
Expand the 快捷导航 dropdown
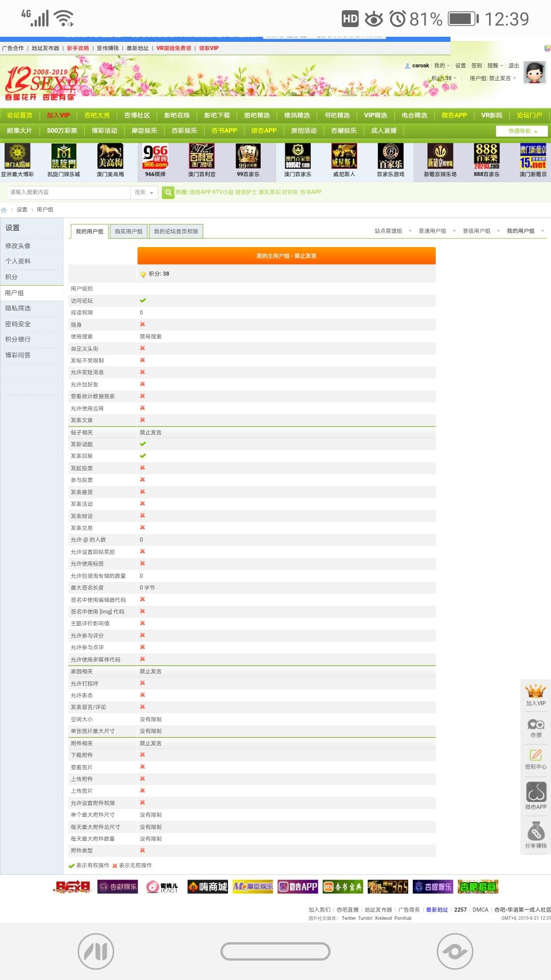(x=522, y=131)
